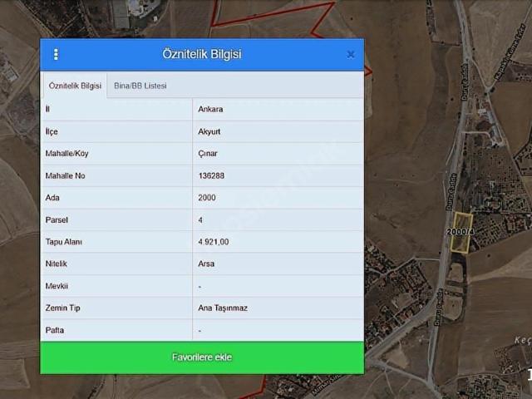Image resolution: width=532 pixels, height=399 pixels.
Task: Click the Zemin Tip value Ana Taşınmaz
Action: 223,308
